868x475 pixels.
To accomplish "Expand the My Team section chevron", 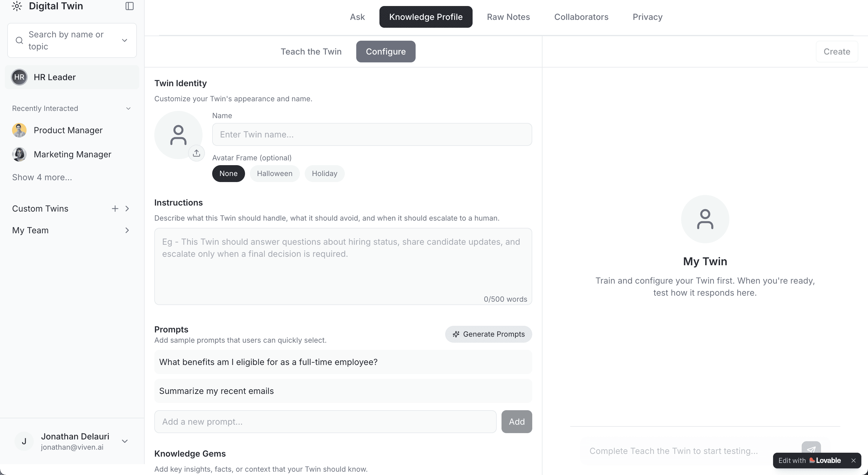I will click(x=127, y=231).
